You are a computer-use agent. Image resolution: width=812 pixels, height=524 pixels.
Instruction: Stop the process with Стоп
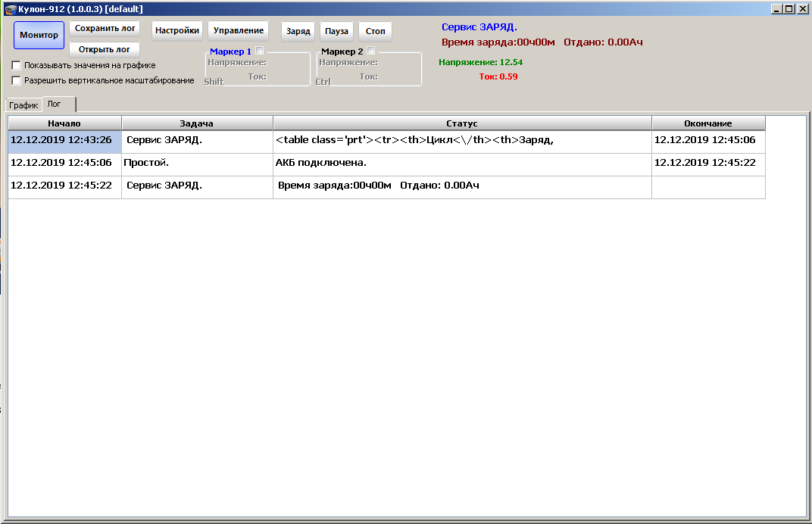tap(375, 32)
